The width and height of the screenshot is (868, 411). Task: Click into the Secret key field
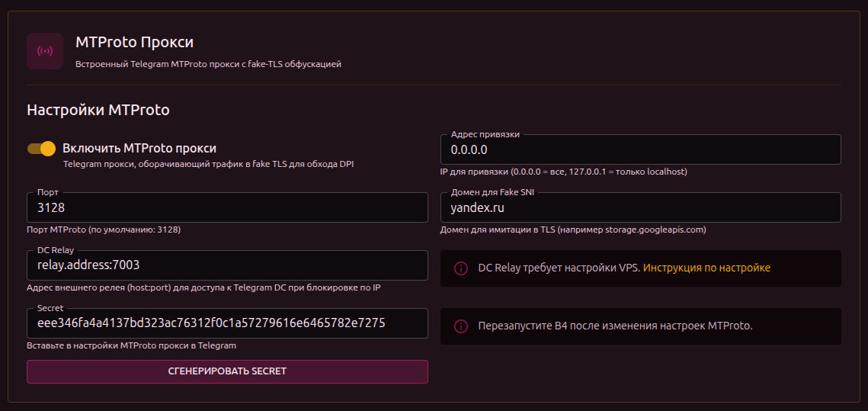pyautogui.click(x=227, y=323)
